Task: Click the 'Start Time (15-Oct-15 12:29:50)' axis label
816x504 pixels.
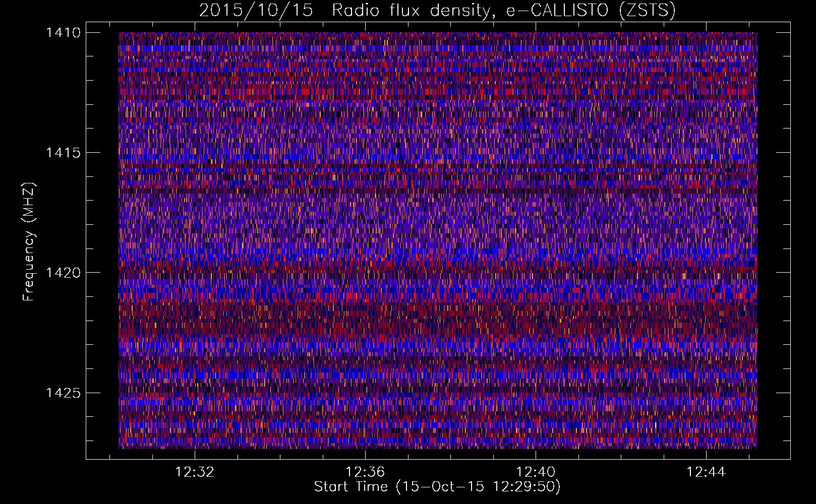Action: [x=438, y=487]
